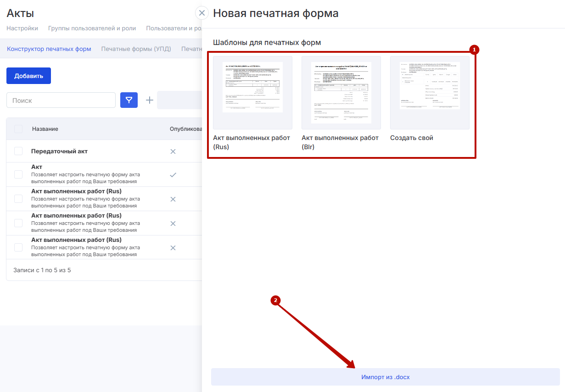Screen dimensions: 565x392
Task: Open the Конструктор печатных форм tab
Action: [x=49, y=49]
